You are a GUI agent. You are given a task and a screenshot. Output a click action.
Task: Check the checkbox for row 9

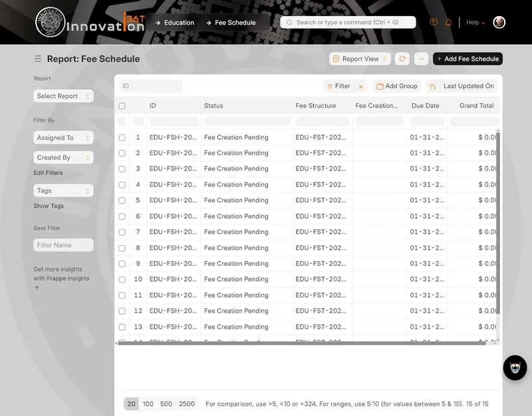(x=122, y=264)
